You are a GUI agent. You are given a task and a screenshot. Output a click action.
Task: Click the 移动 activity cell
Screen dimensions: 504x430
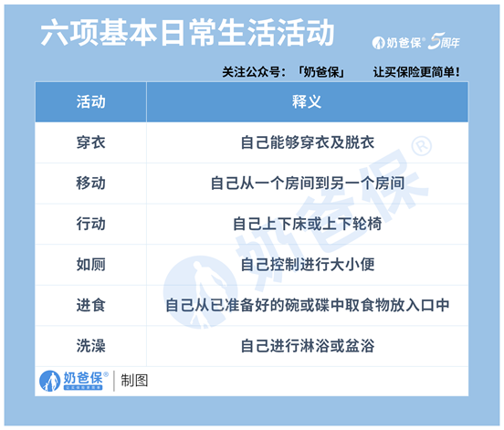pos(90,184)
